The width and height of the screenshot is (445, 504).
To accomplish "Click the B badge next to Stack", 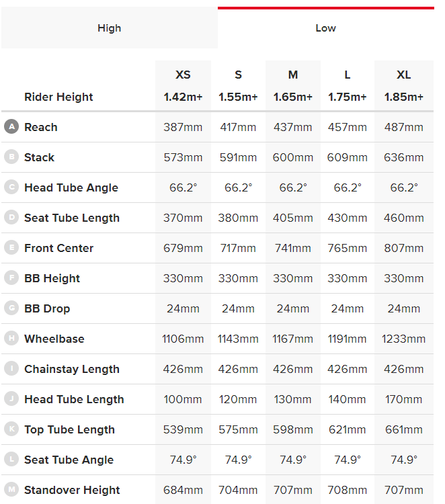I will pyautogui.click(x=11, y=157).
